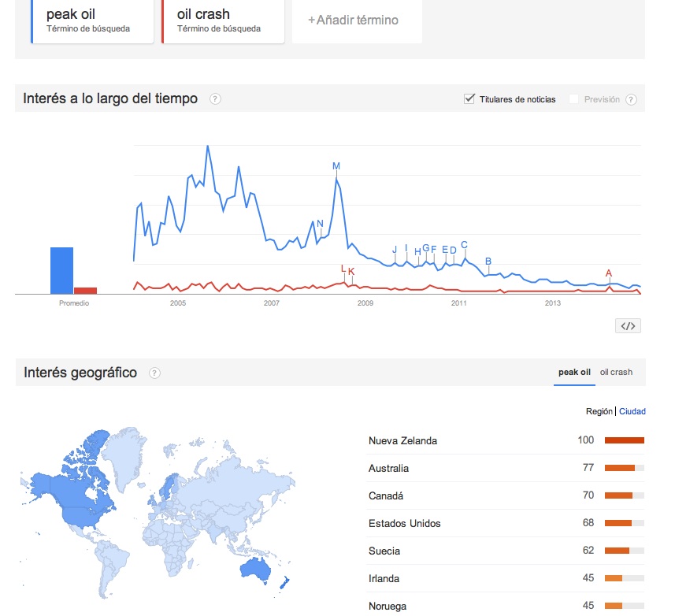
Task: Switch region list to Ciudad
Action: pos(632,411)
